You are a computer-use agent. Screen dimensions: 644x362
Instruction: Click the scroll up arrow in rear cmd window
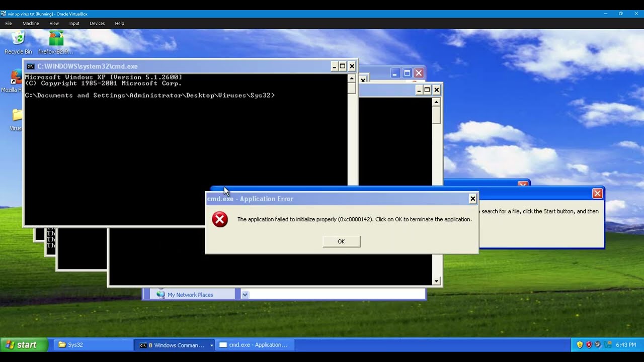(x=436, y=102)
